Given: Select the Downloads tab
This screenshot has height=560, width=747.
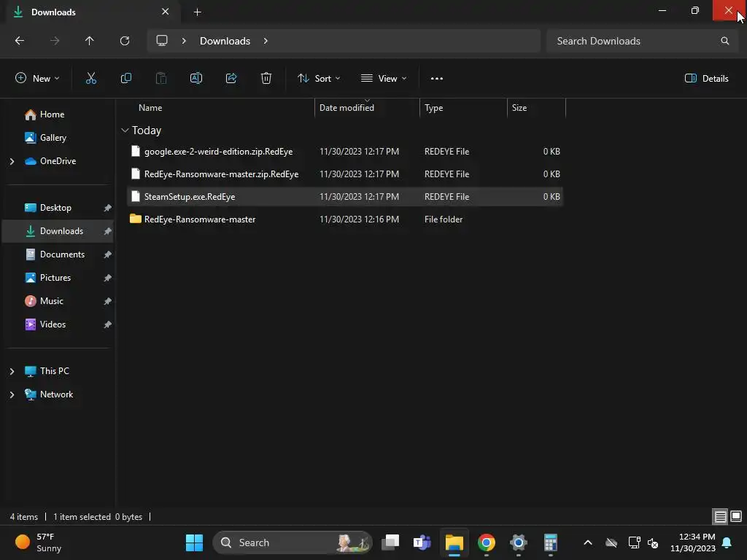Looking at the screenshot, I should click(93, 12).
